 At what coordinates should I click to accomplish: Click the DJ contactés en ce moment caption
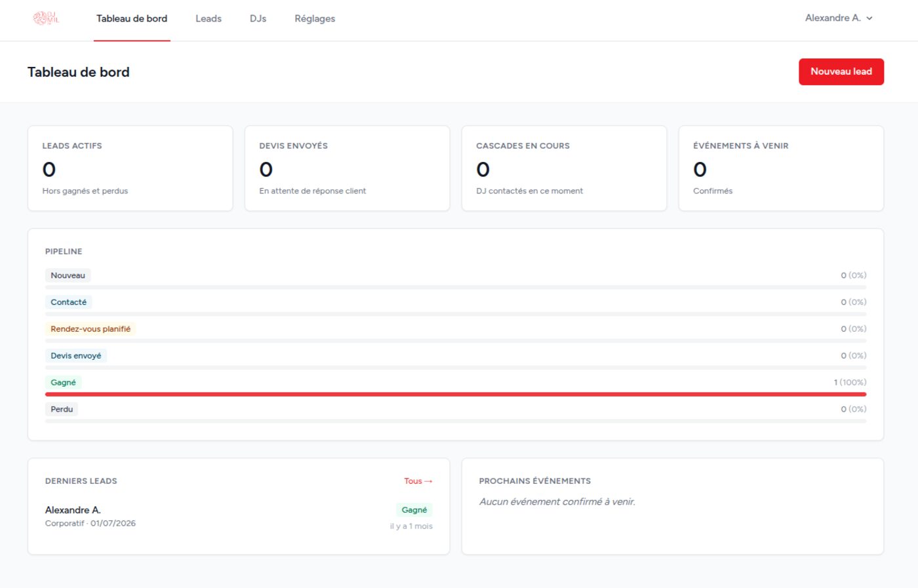click(x=530, y=191)
